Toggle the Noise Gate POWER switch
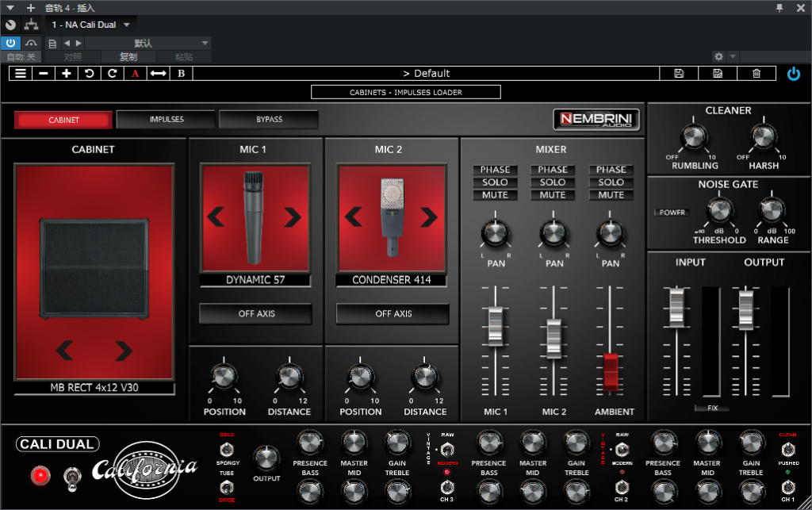 672,213
